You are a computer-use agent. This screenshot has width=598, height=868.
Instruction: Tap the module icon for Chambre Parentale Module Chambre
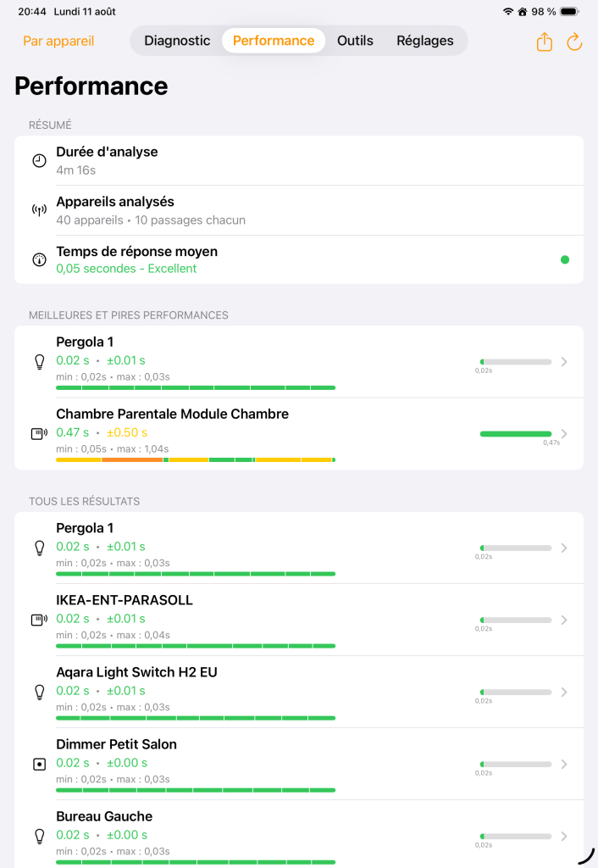(x=39, y=434)
